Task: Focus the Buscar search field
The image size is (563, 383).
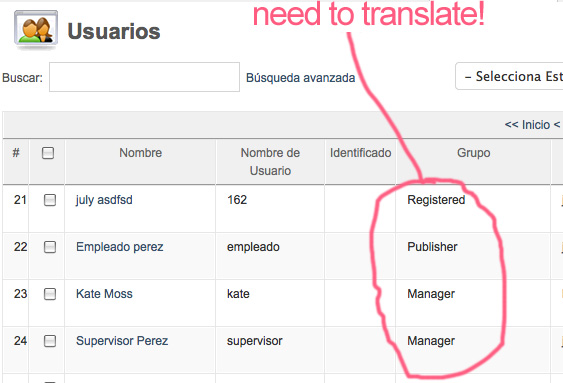Action: [144, 77]
